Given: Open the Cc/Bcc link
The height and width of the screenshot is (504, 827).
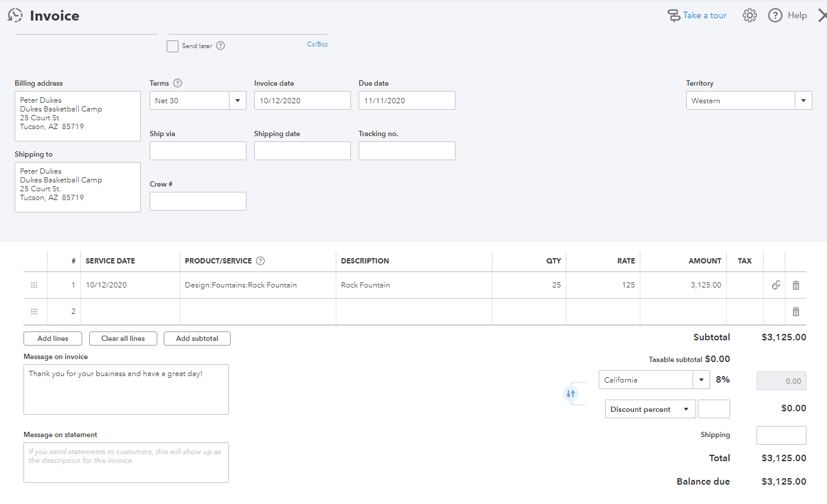Looking at the screenshot, I should pos(318,44).
